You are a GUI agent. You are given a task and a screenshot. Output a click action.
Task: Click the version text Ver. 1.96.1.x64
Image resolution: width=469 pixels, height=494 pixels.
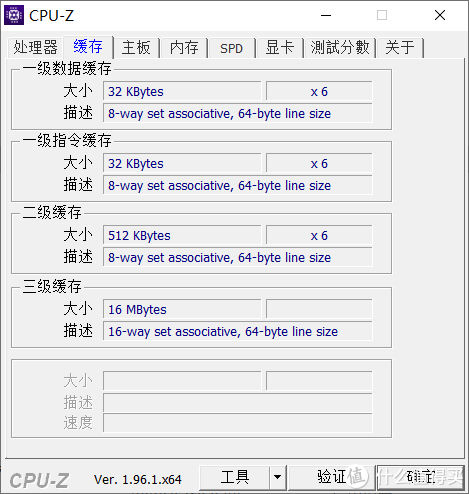138,480
